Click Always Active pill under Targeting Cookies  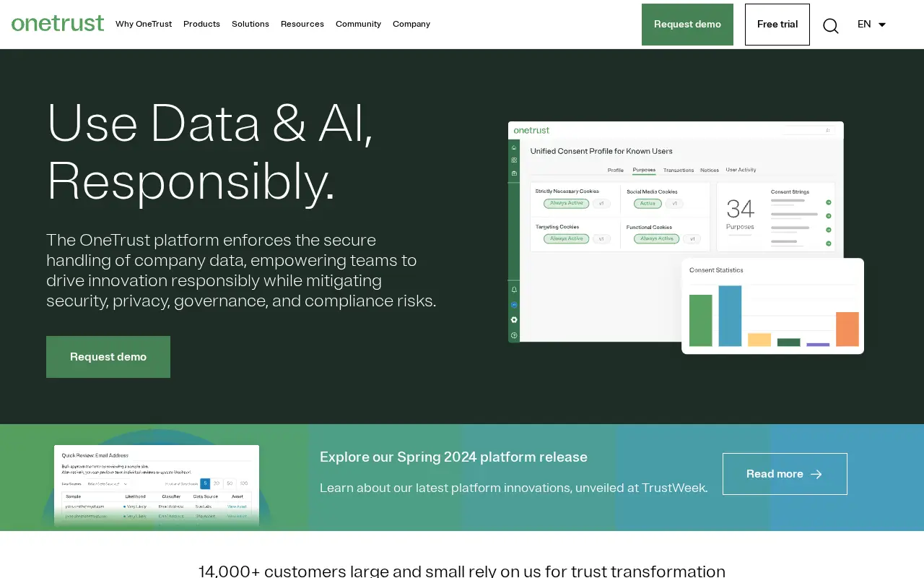tap(567, 238)
